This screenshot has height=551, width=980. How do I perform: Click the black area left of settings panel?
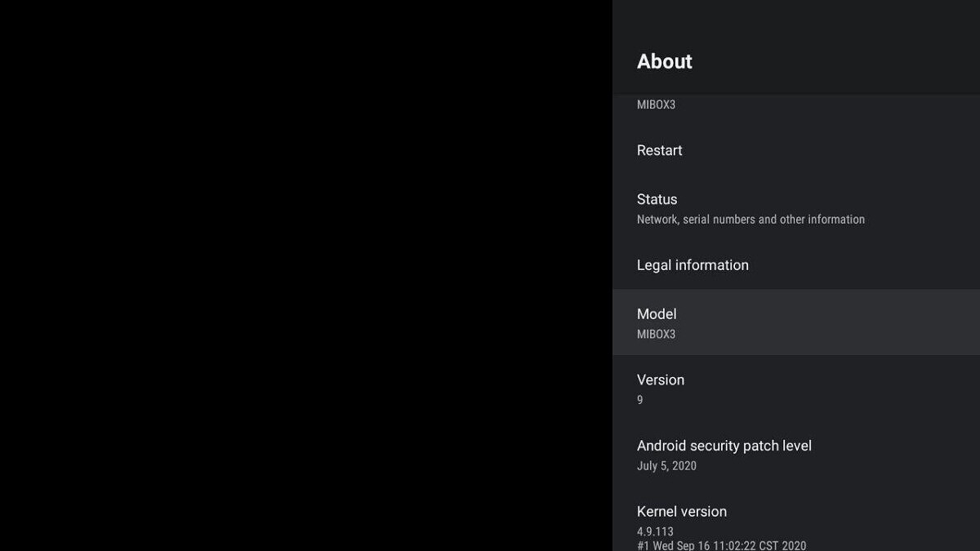[306, 275]
